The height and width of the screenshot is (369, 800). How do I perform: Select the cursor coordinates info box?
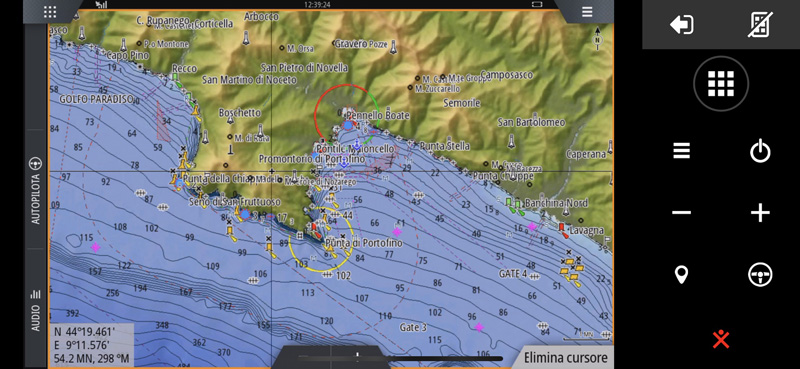coord(91,345)
